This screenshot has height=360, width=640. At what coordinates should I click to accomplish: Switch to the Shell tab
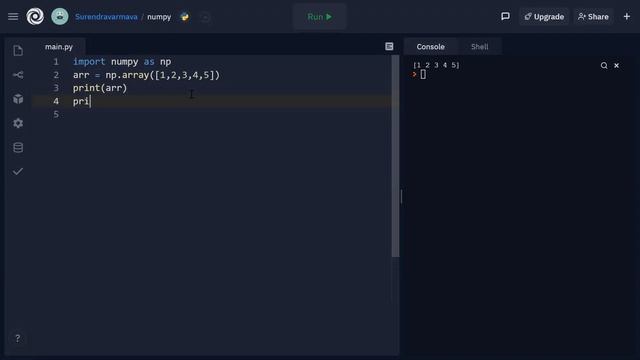tap(480, 47)
